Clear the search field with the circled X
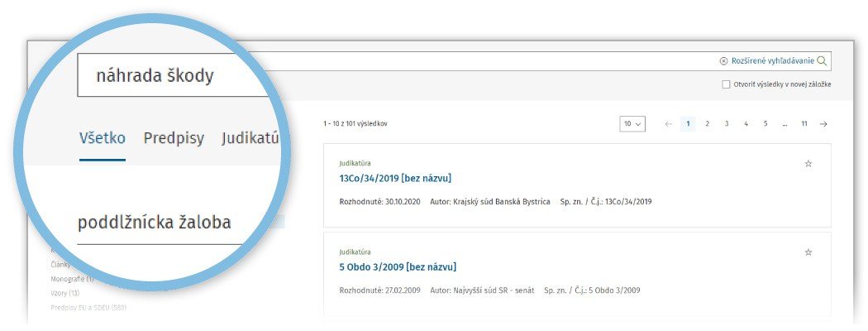Viewport: 868px width, 331px height. point(723,61)
